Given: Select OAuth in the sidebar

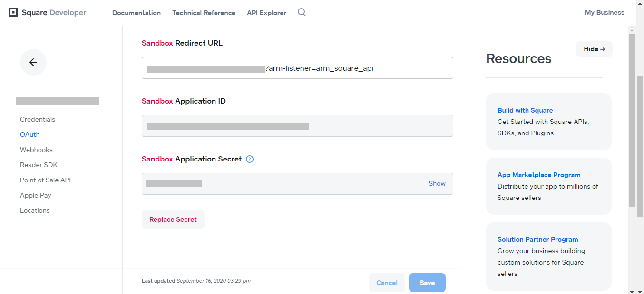Looking at the screenshot, I should click(30, 134).
